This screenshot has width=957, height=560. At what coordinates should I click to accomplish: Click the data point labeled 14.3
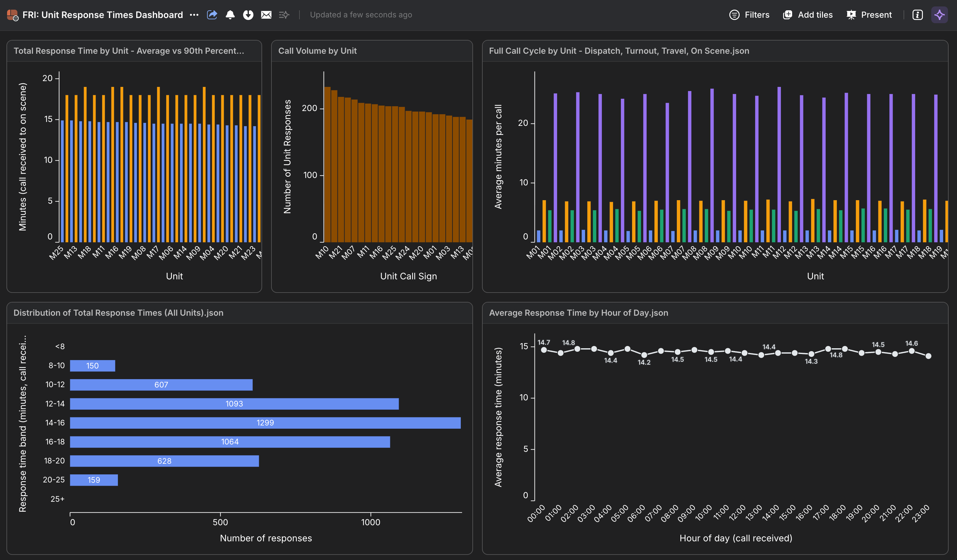point(811,354)
